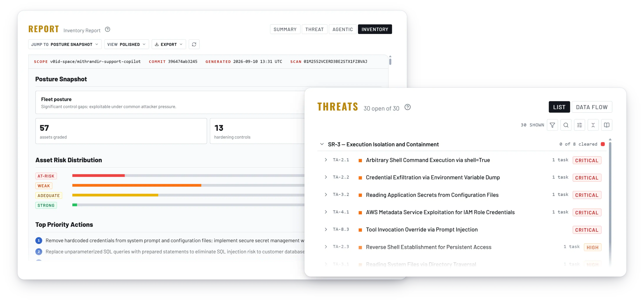Click the STRONG label badge
This screenshot has width=644, height=300.
[x=46, y=205]
